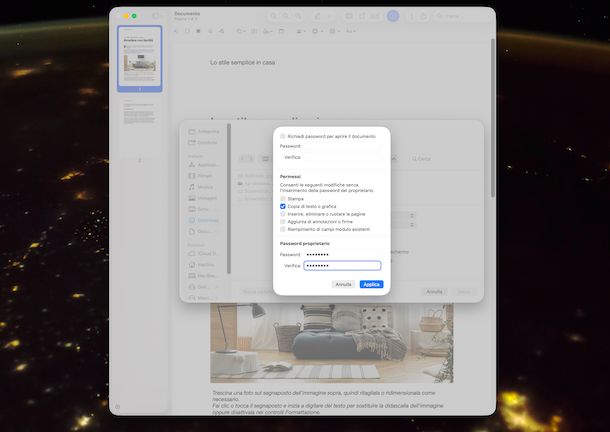This screenshot has height=432, width=610.
Task: Select the first page thumbnail
Action: (139, 61)
